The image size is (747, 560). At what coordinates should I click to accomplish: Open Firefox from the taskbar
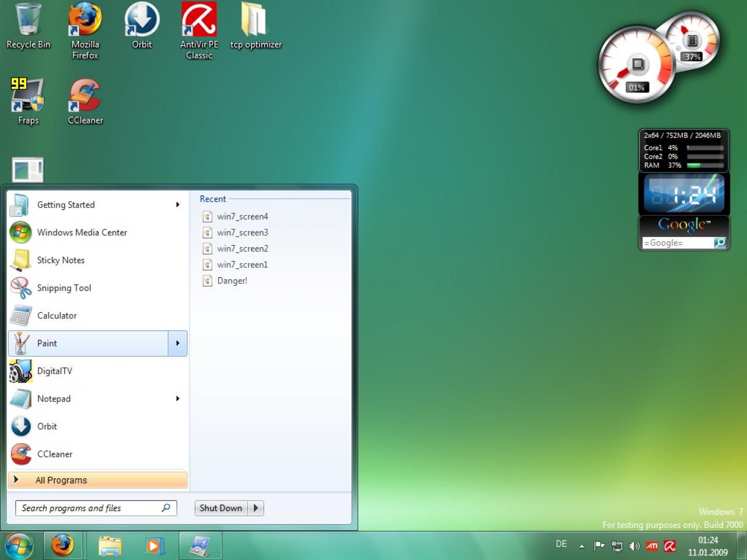pos(63,546)
